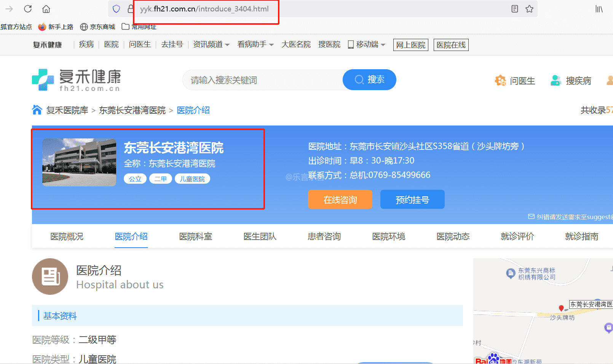This screenshot has width=613, height=364.
Task: Click the red map pin marker
Action: 561,308
